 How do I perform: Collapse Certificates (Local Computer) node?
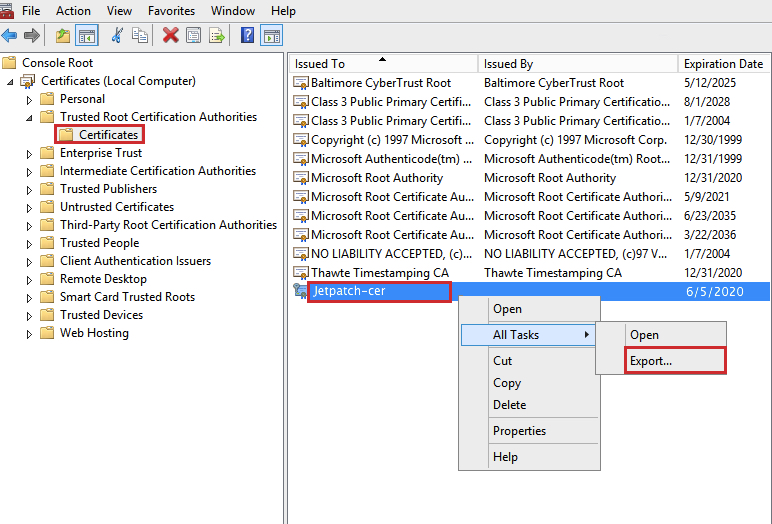(x=10, y=82)
